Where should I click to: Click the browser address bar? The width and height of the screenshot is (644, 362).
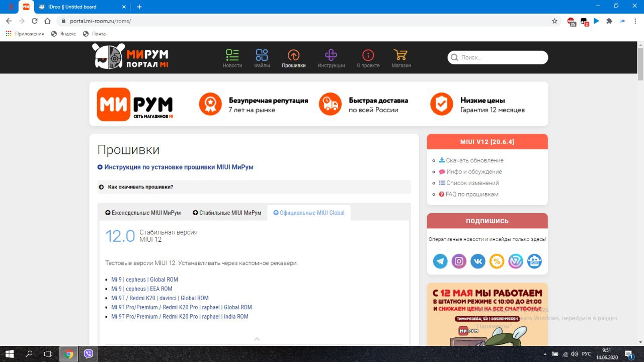pos(302,21)
